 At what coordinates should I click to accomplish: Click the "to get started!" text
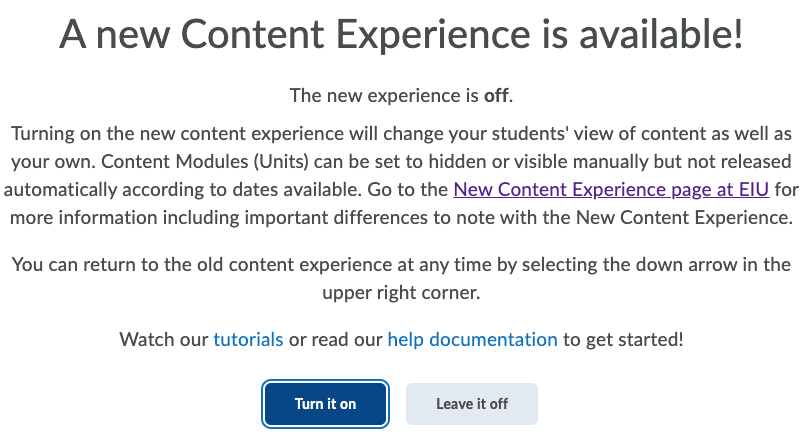pos(623,339)
